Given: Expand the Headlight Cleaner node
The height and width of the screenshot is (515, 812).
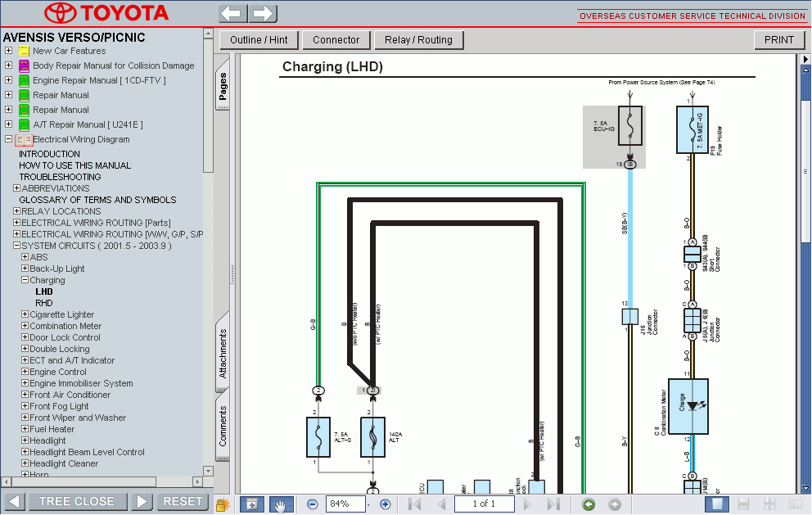Looking at the screenshot, I should (x=25, y=463).
